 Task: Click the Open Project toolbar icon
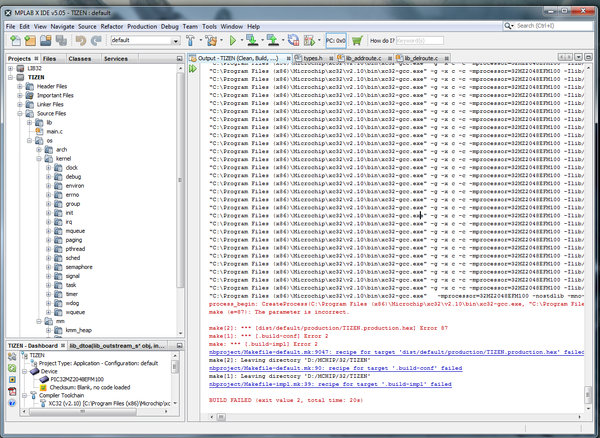pos(46,40)
